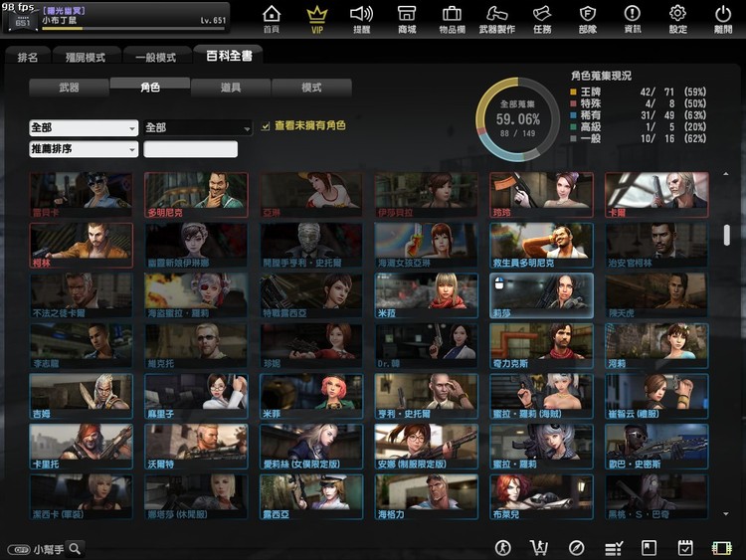Switch to the 殭屍模式 tab
Viewport: 746px width, 560px height.
pyautogui.click(x=86, y=57)
